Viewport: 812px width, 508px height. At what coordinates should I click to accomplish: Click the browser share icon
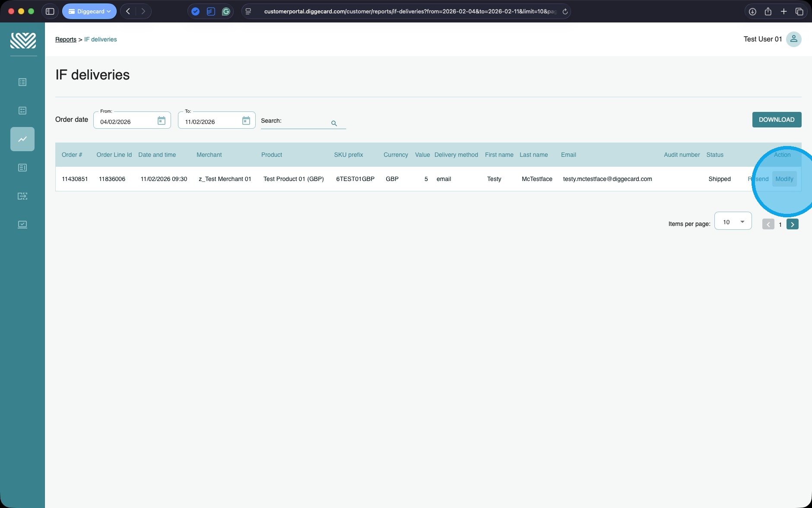pyautogui.click(x=768, y=11)
